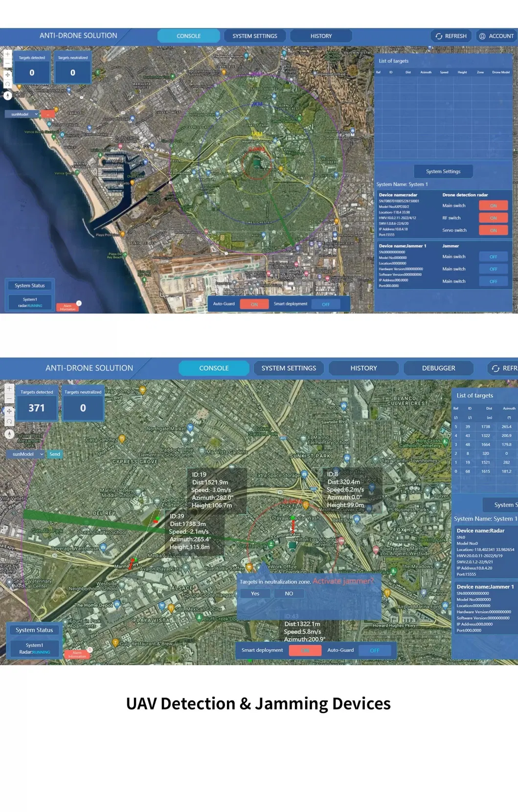Turn on Auto-Guard in lower console

tap(374, 651)
